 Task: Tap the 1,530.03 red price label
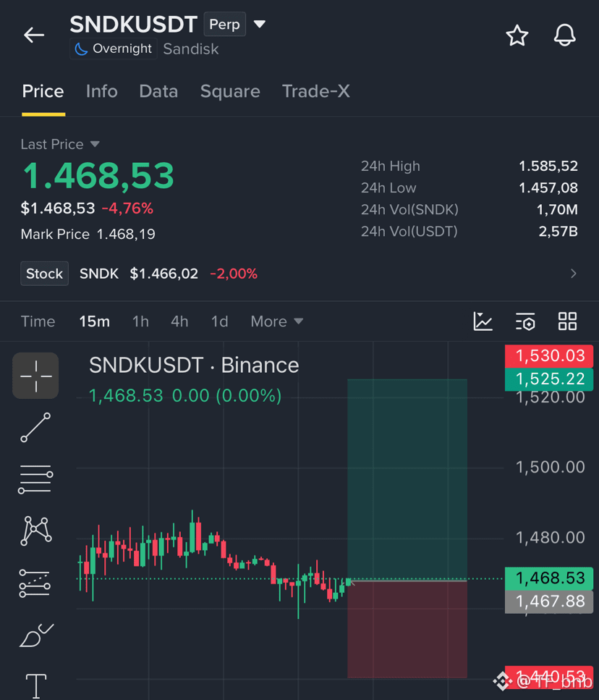pyautogui.click(x=549, y=356)
